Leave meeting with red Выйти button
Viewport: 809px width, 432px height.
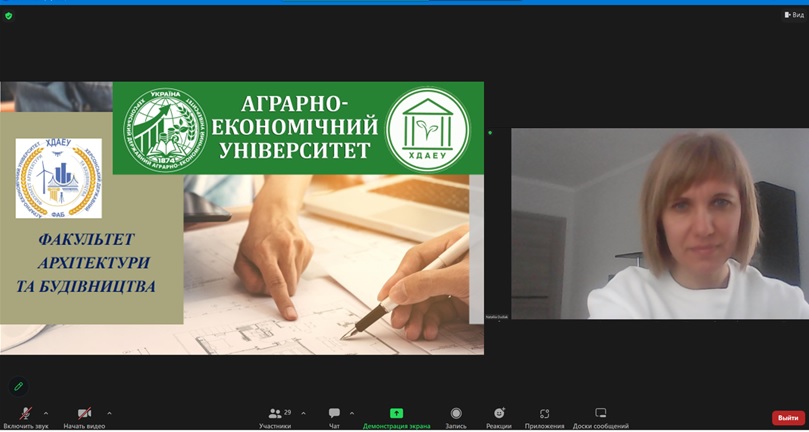[x=788, y=418]
